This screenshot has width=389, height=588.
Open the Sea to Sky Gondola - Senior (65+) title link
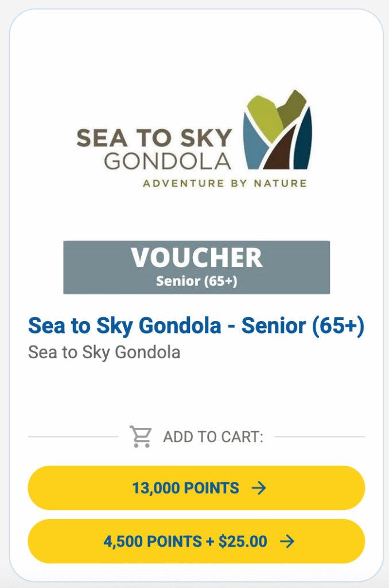(x=196, y=326)
